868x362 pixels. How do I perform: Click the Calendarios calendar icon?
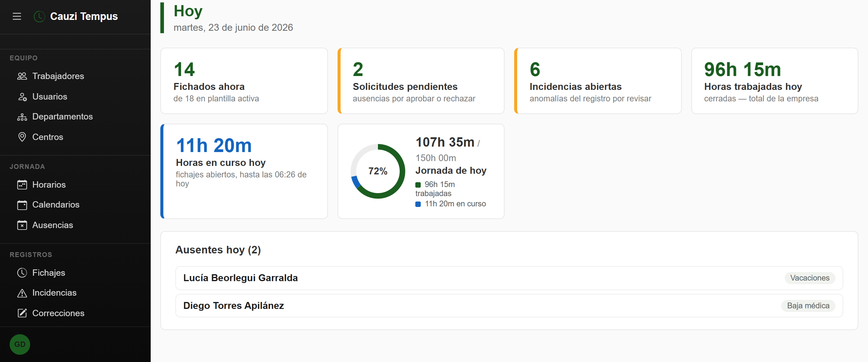pyautogui.click(x=22, y=205)
